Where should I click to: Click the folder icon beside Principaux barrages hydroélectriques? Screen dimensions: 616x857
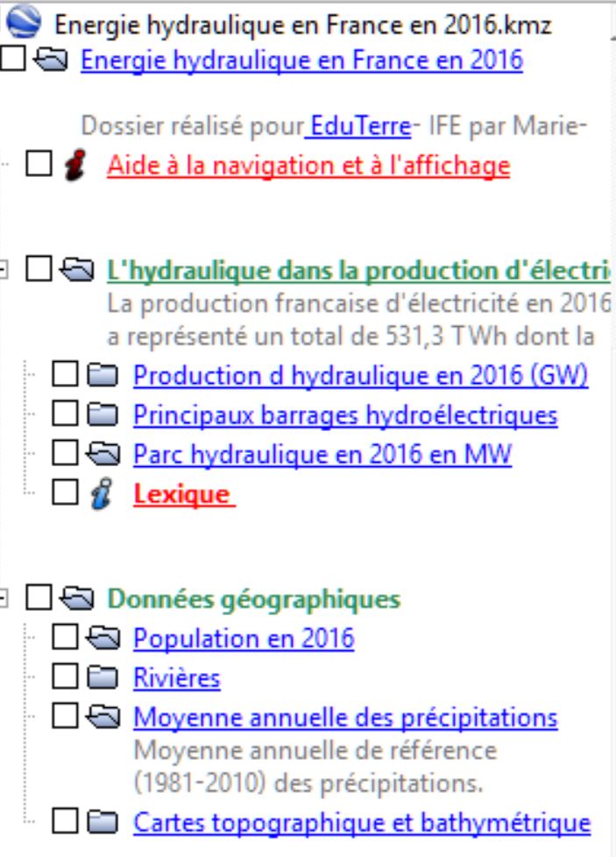click(104, 414)
